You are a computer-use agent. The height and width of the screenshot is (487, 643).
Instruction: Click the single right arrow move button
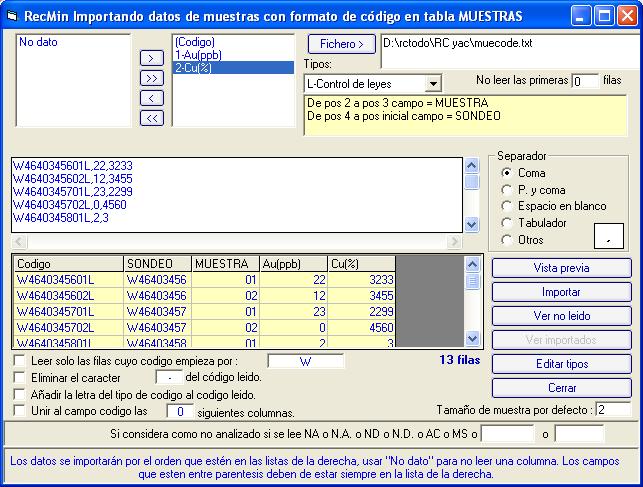click(x=152, y=58)
